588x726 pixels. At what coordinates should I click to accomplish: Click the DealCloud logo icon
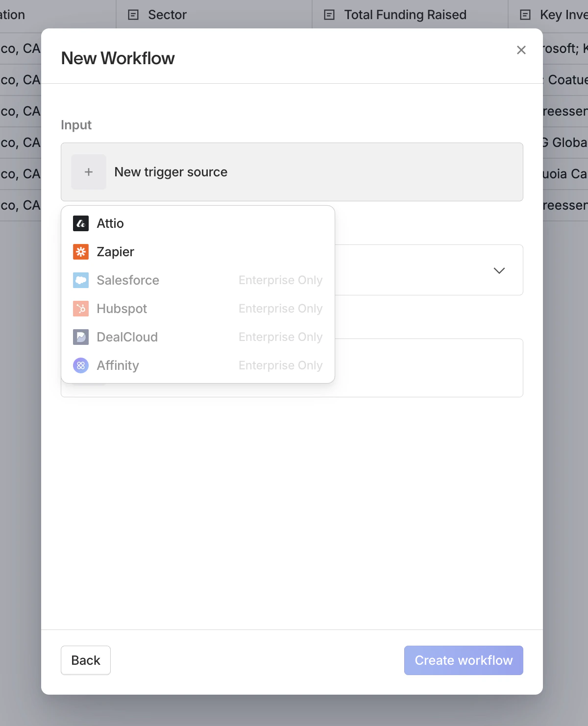[81, 337]
